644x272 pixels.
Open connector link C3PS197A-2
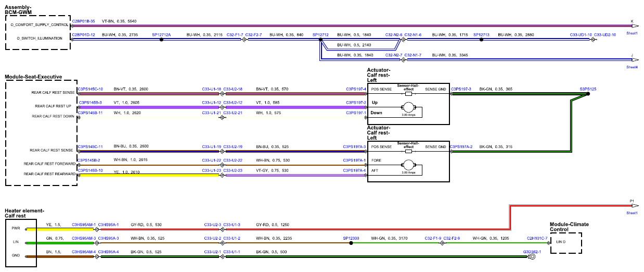click(461, 147)
